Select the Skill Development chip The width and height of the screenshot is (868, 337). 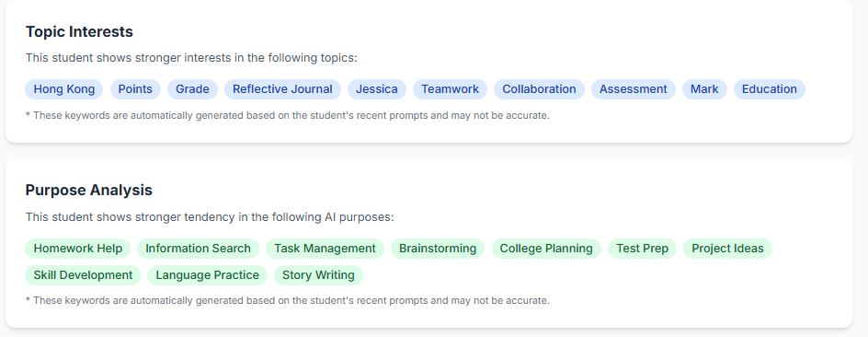[x=83, y=275]
